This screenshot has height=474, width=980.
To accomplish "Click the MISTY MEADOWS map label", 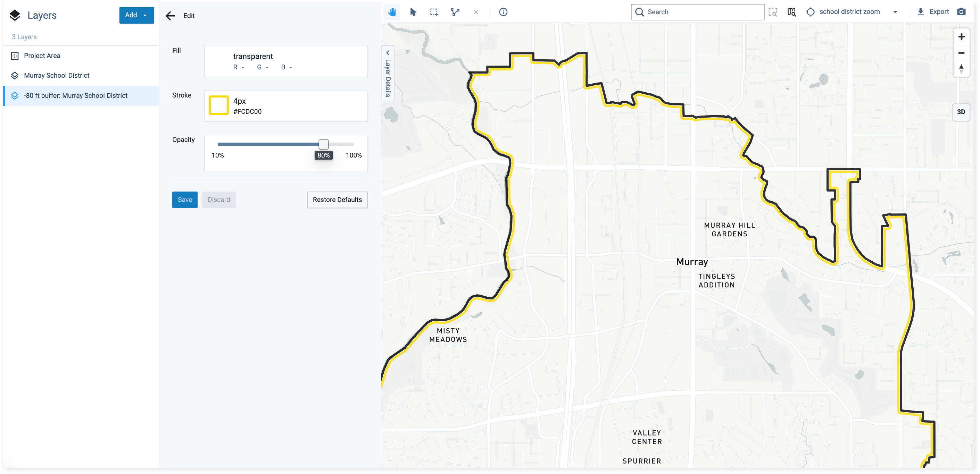I will click(x=448, y=335).
